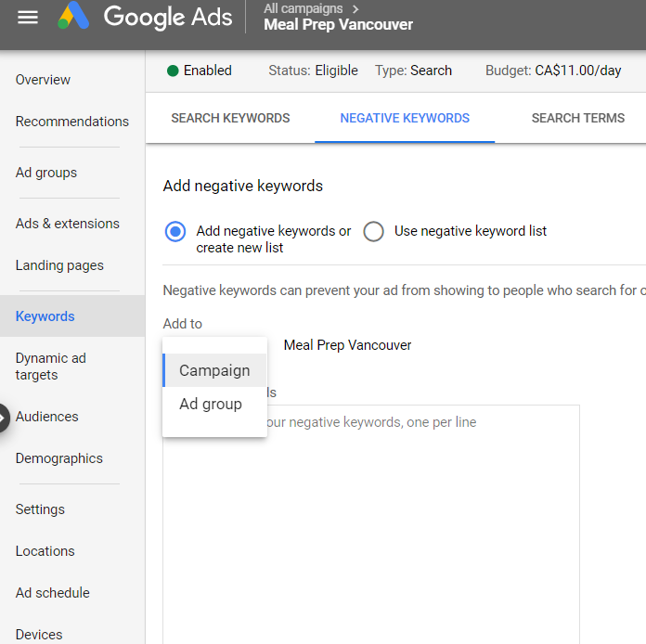
Task: Expand the collapsed side panel arrow
Action: point(4,417)
